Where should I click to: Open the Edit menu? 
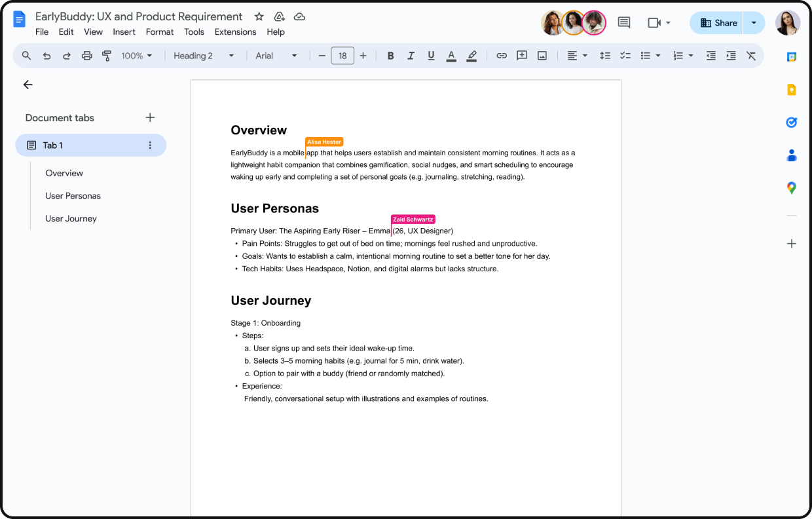pyautogui.click(x=66, y=31)
